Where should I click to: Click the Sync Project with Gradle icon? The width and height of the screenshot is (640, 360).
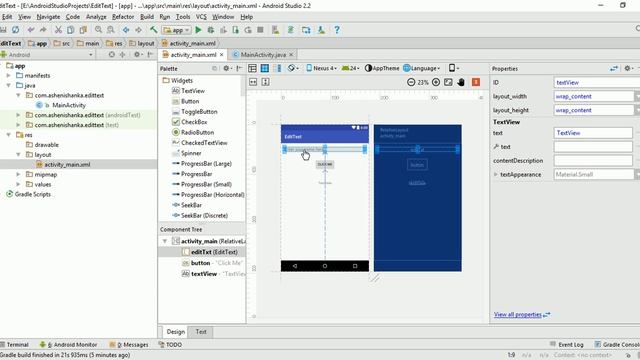(x=291, y=30)
